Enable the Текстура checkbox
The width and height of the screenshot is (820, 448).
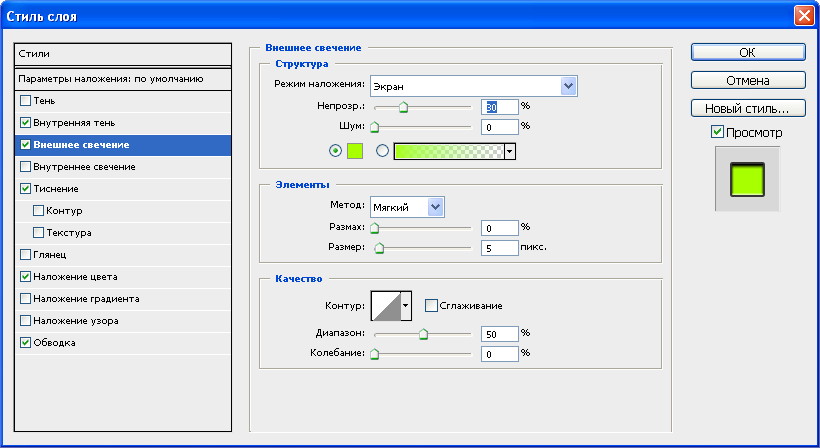point(38,232)
